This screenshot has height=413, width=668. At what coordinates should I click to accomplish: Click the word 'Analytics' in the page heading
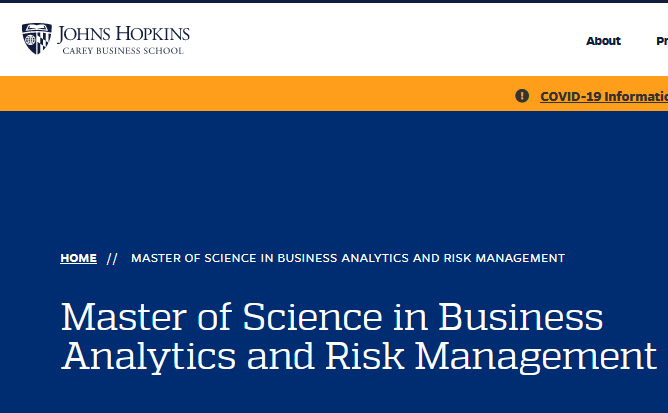148,357
